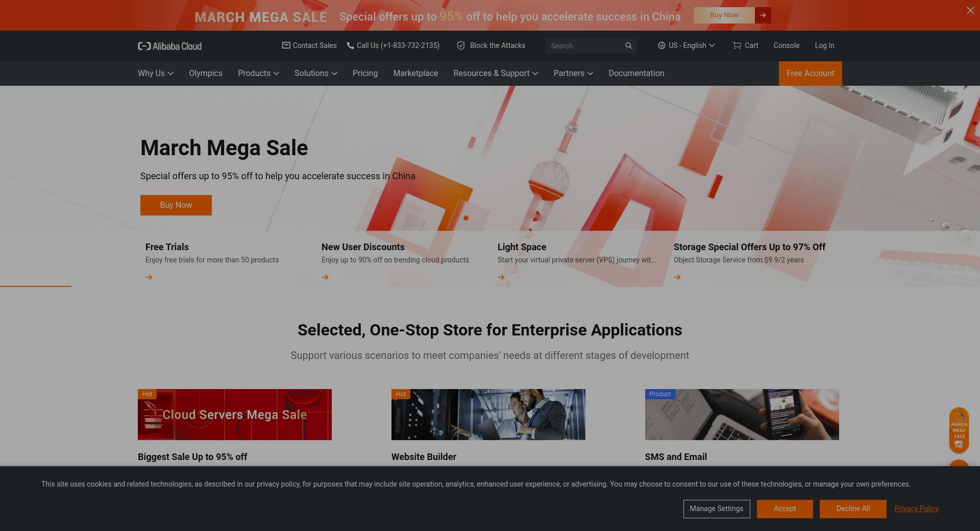Go to Marketplace in navigation
Image resolution: width=980 pixels, height=531 pixels.
[415, 74]
